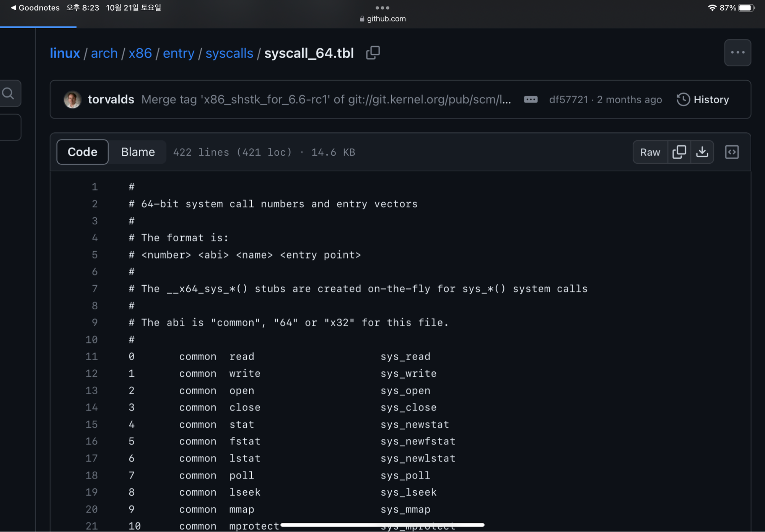
Task: Click torvalds avatar image
Action: click(72, 99)
